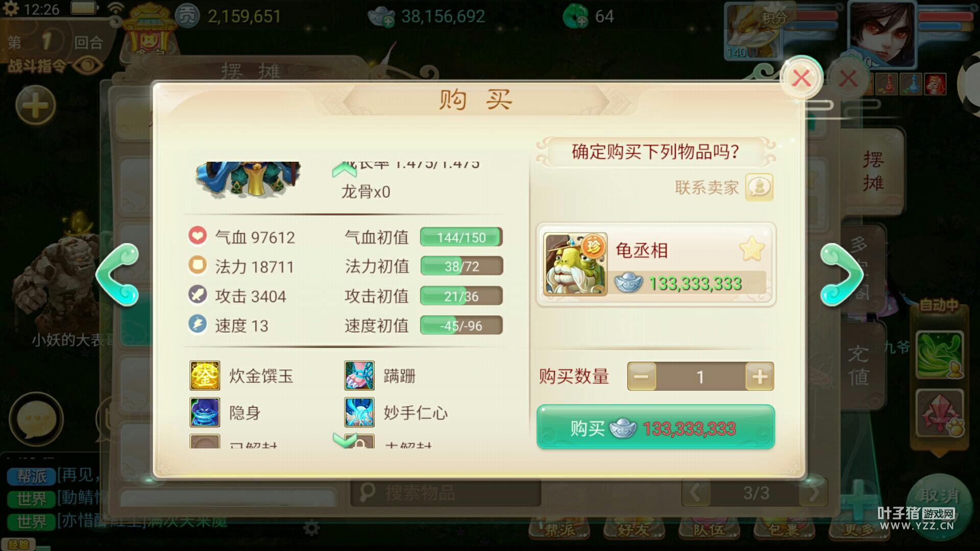Click the 搜索物品 search field
This screenshot has width=980, height=551.
446,493
